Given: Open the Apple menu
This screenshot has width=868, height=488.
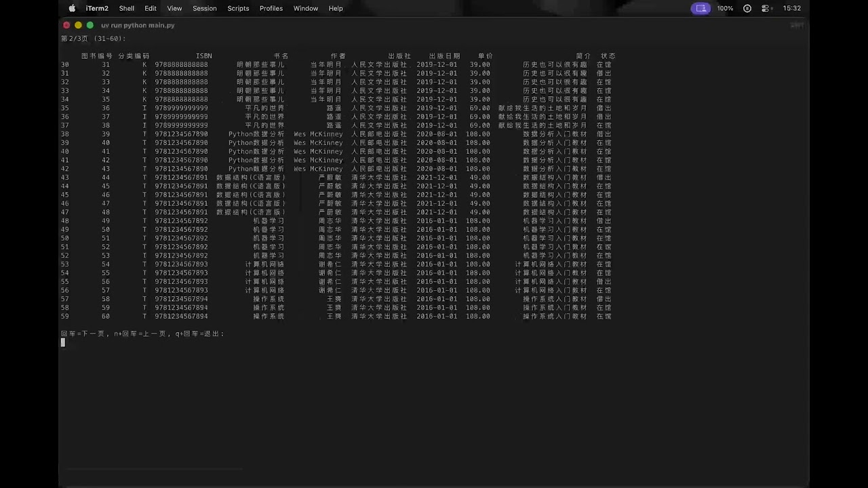Looking at the screenshot, I should [x=72, y=8].
